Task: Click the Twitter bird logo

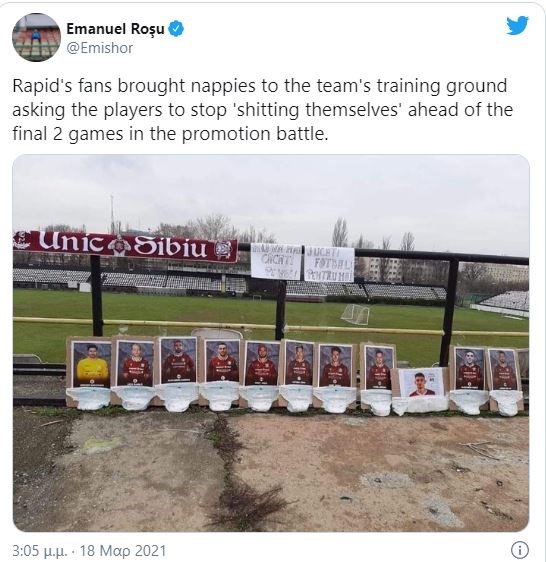Action: 517,25
